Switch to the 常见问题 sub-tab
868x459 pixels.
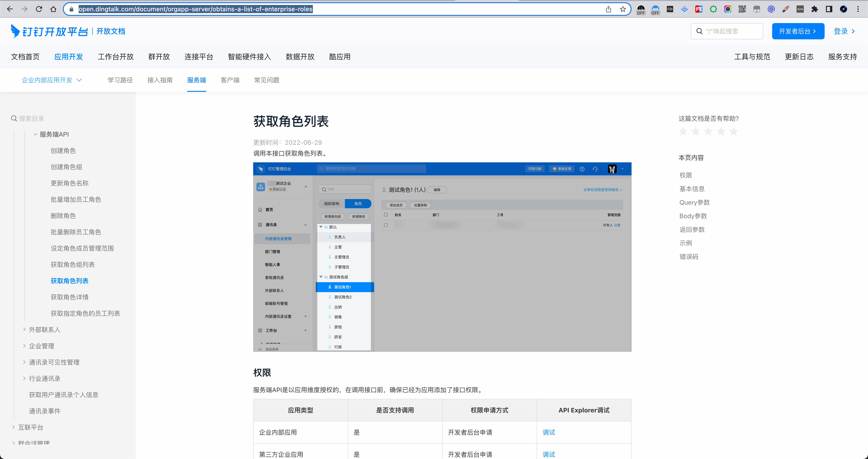[267, 80]
